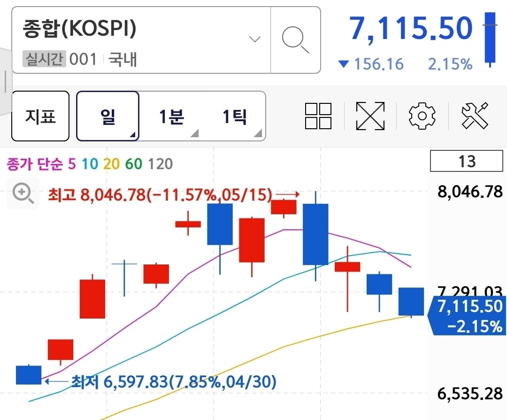507x420 pixels.
Task: Click the 실시간 real-time badge
Action: [x=44, y=59]
